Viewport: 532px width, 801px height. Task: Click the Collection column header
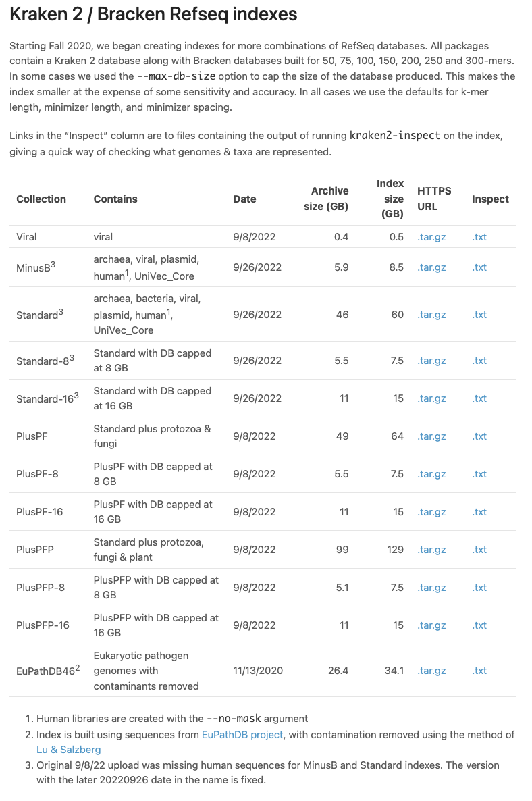41,199
